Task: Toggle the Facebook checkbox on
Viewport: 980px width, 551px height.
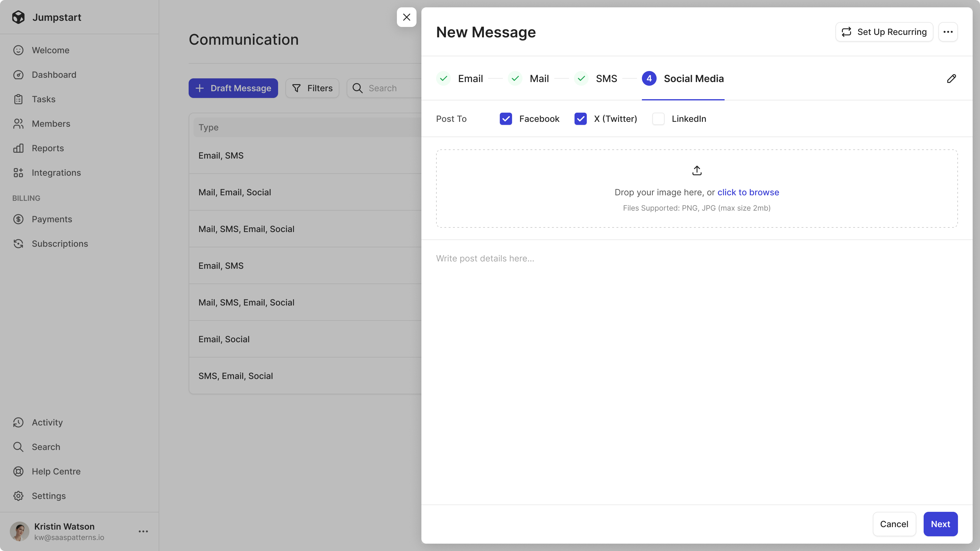Action: [506, 118]
